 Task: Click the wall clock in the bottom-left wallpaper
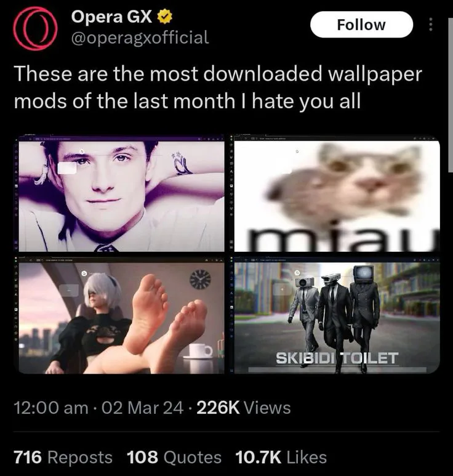[200, 280]
